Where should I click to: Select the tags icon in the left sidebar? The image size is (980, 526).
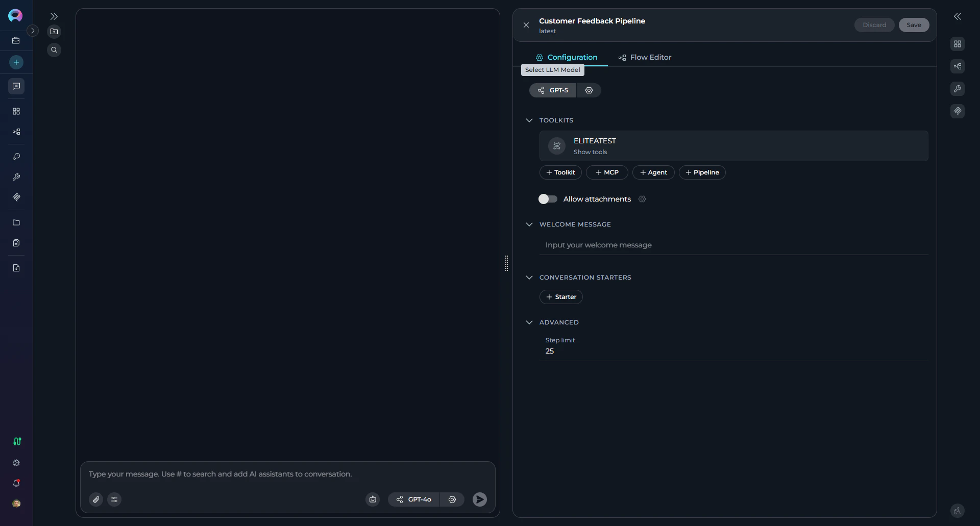point(16,197)
